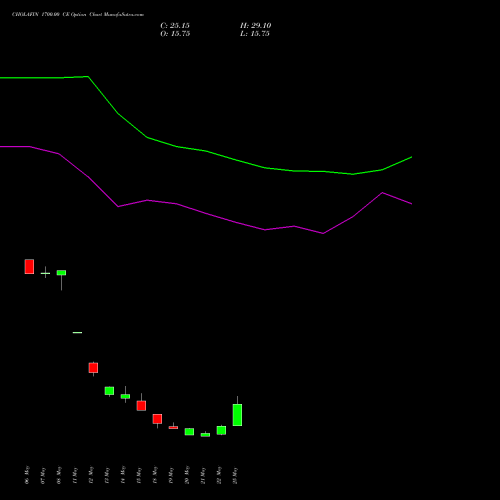Select the 06 May date label
Viewport: 500px width, 500px height.
(x=27, y=475)
